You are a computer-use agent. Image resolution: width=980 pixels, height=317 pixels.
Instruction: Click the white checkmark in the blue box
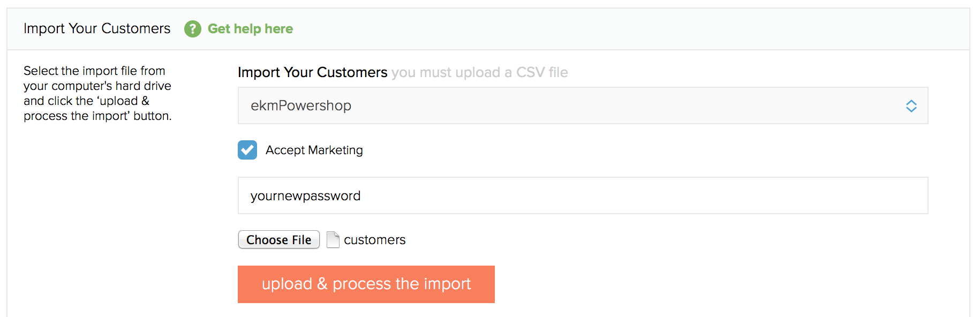(x=247, y=150)
